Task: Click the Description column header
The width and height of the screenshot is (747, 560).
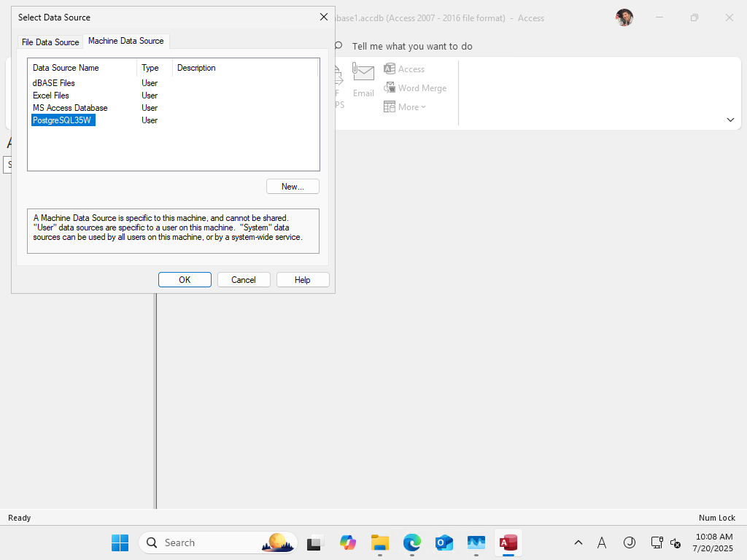Action: 245,68
